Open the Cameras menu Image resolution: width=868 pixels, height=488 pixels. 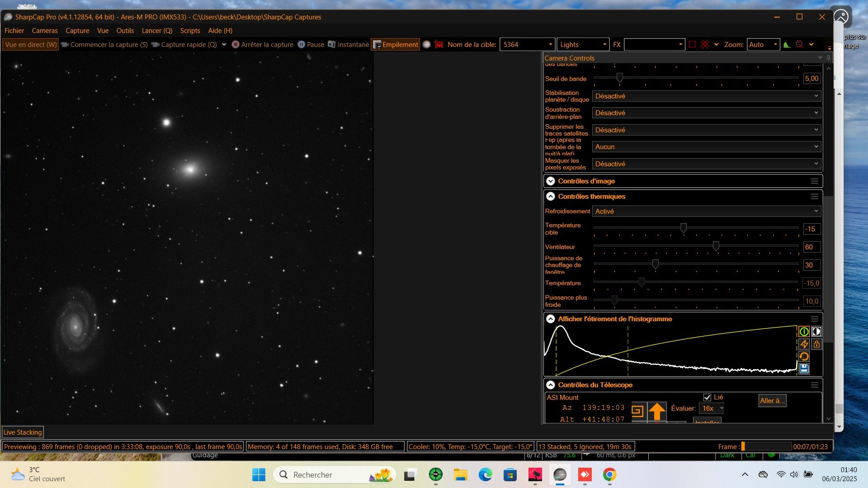(45, 31)
